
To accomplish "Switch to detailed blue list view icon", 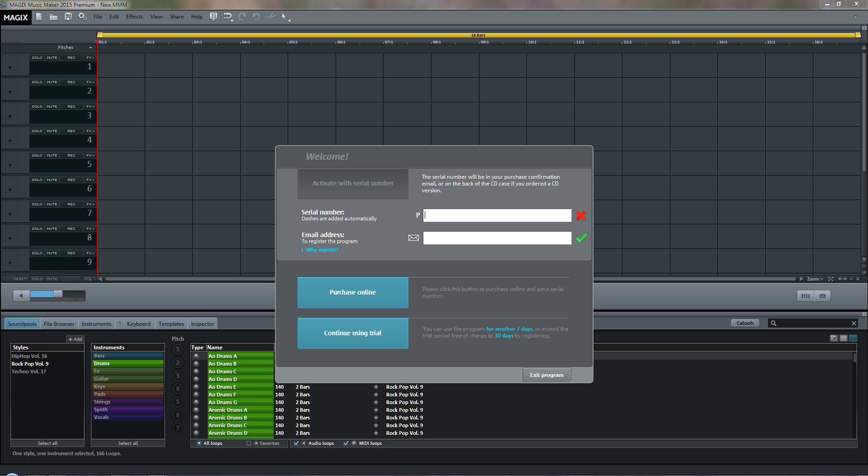I will click(x=853, y=338).
